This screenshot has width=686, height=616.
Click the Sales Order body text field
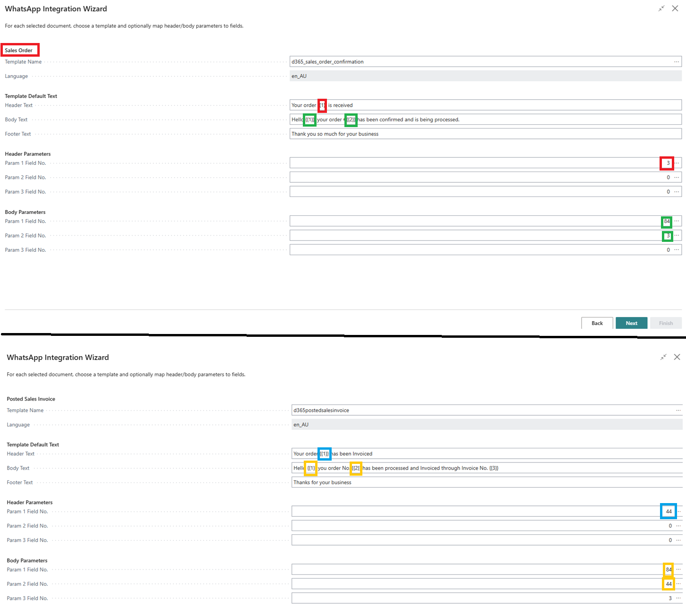click(520, 120)
